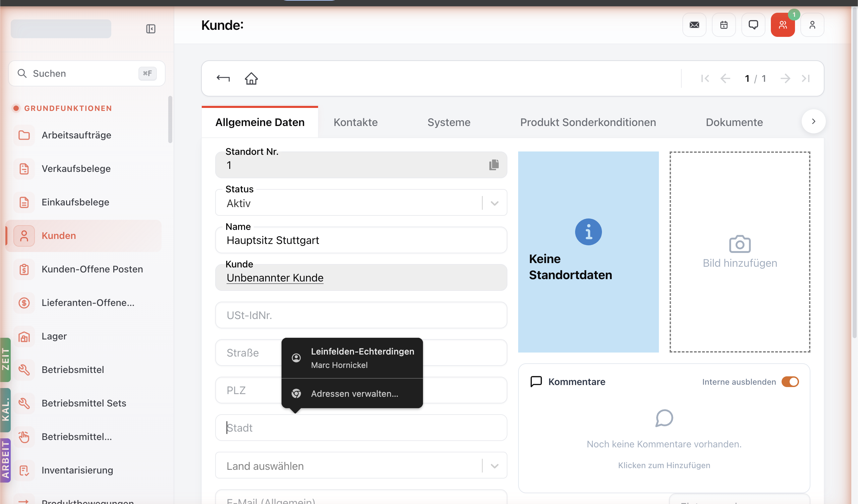
Task: Jump to last record icon
Action: [x=806, y=78]
